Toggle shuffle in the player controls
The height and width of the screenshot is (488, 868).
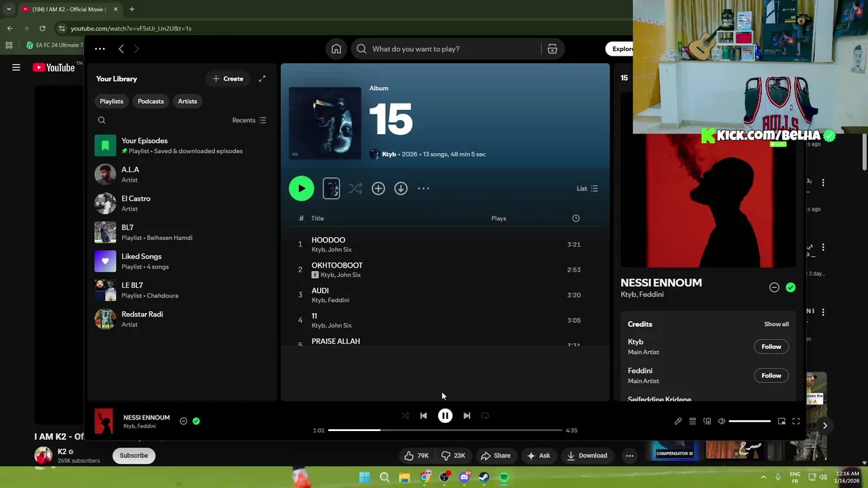tap(405, 415)
